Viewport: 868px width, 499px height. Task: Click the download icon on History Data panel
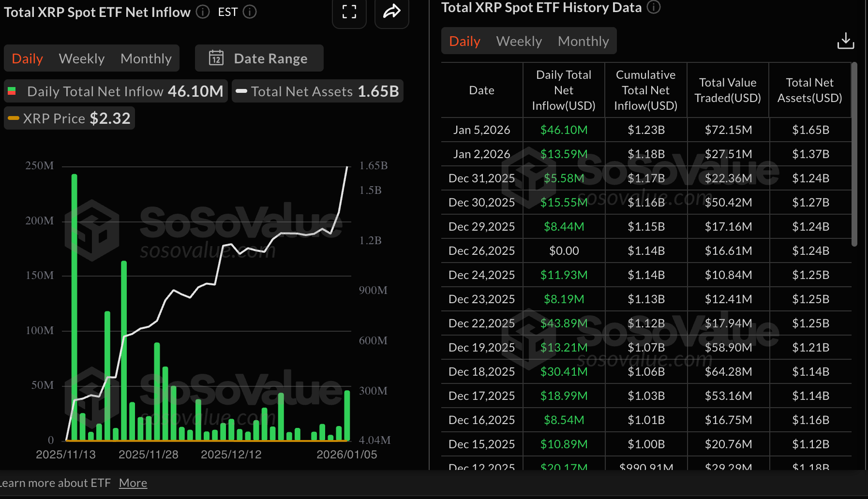[x=846, y=41]
